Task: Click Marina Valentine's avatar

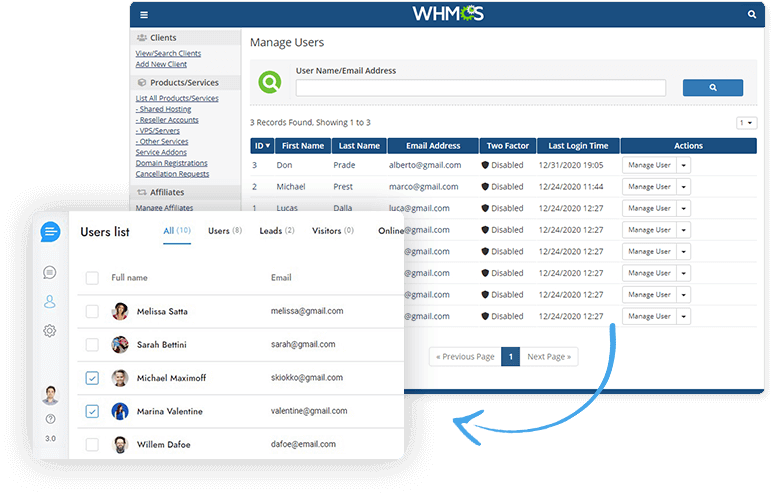Action: coord(120,411)
